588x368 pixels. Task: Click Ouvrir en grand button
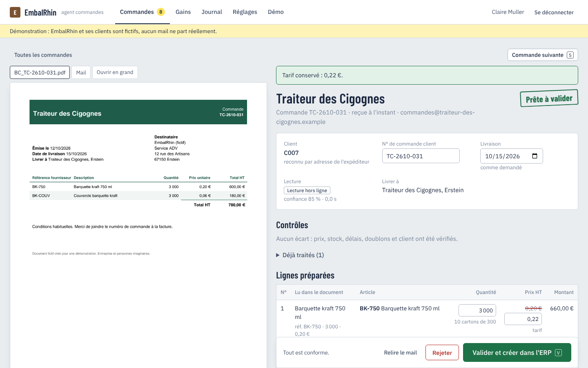coord(115,72)
